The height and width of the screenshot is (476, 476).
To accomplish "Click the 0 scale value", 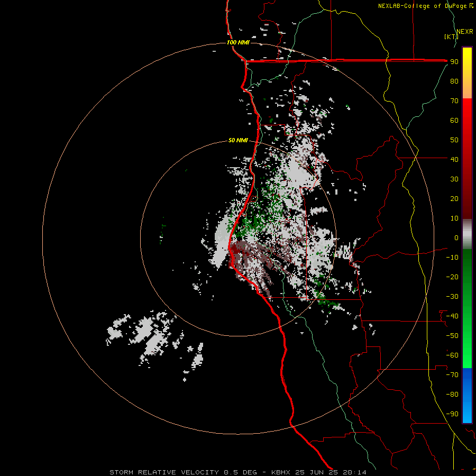I will pyautogui.click(x=456, y=237).
